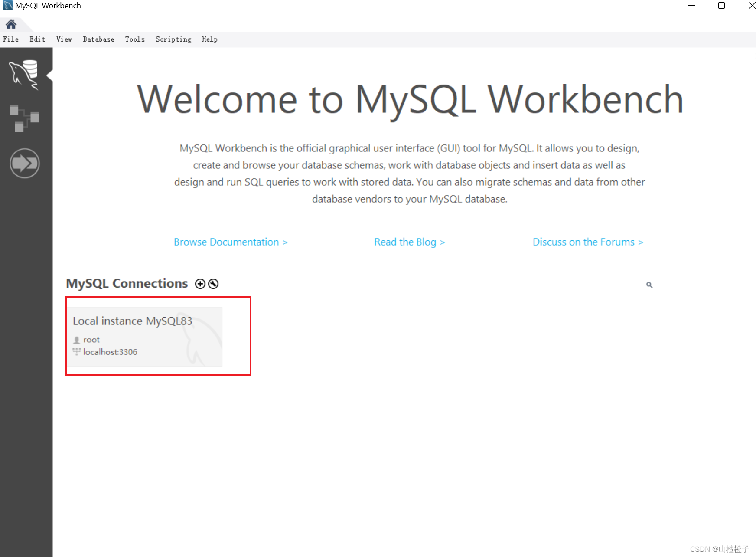Follow the Browse Documentation link
This screenshot has height=557, width=756.
(x=230, y=242)
